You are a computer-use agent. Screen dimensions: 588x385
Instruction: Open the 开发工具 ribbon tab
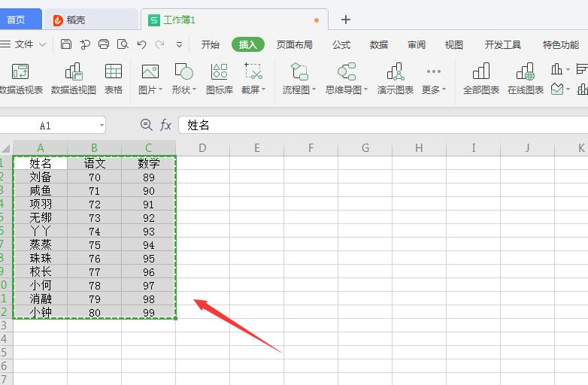(502, 44)
